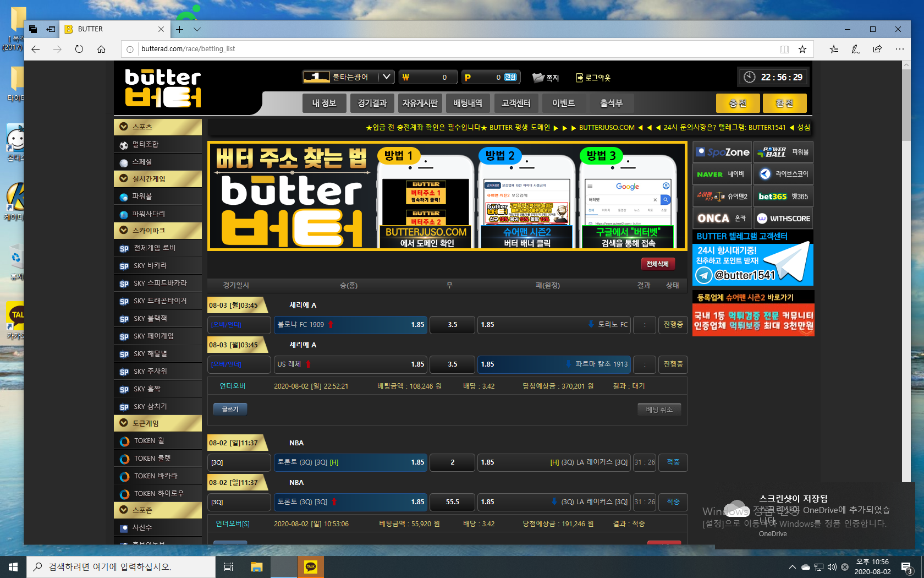Collapse the 스포츠 sidebar section
The image size is (924, 578).
click(x=124, y=127)
